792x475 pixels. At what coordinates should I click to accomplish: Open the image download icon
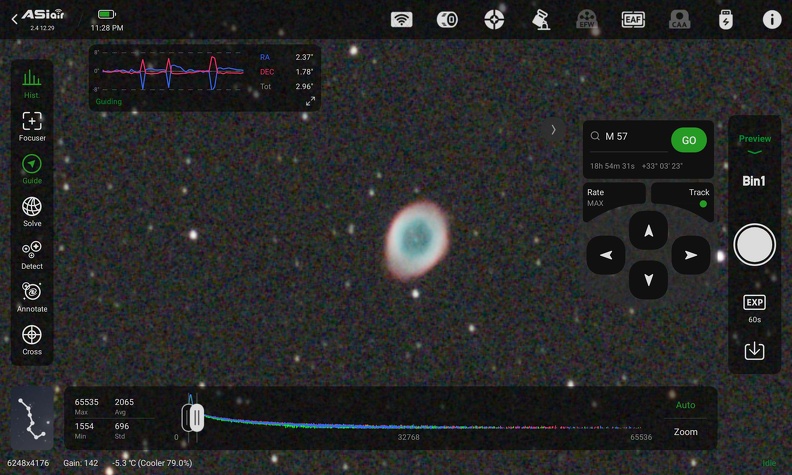coord(754,350)
